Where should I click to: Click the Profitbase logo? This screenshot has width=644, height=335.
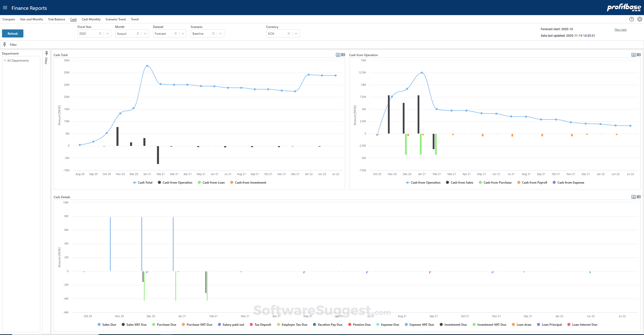624,8
